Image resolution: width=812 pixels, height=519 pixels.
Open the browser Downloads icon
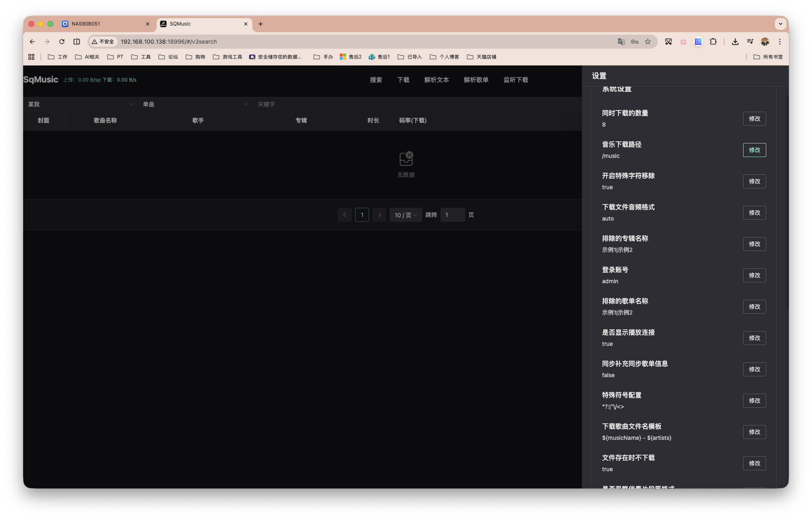(x=735, y=42)
